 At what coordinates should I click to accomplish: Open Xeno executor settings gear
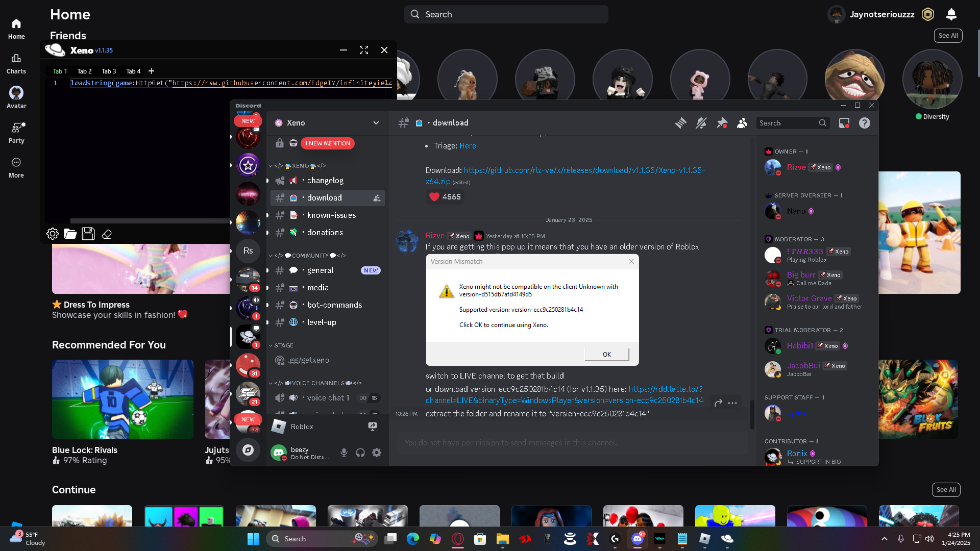[53, 234]
